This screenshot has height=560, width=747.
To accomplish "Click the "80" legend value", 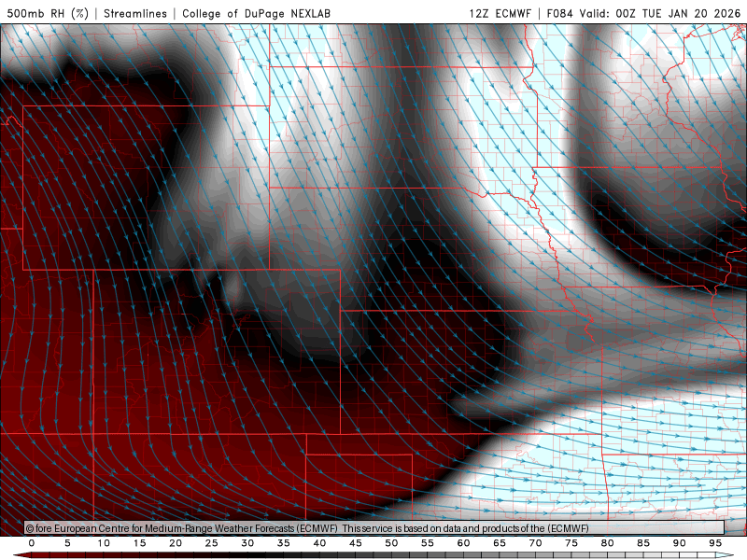I will [x=607, y=543].
